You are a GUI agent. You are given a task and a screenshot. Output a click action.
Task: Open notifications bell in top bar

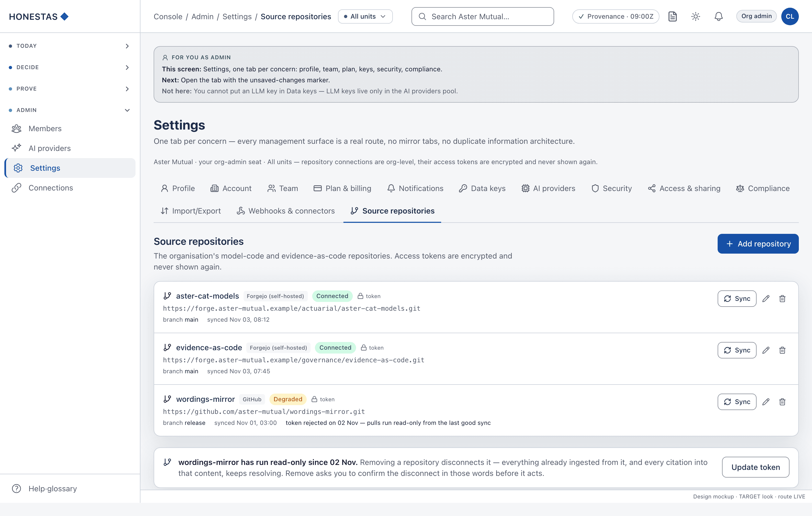tap(719, 16)
